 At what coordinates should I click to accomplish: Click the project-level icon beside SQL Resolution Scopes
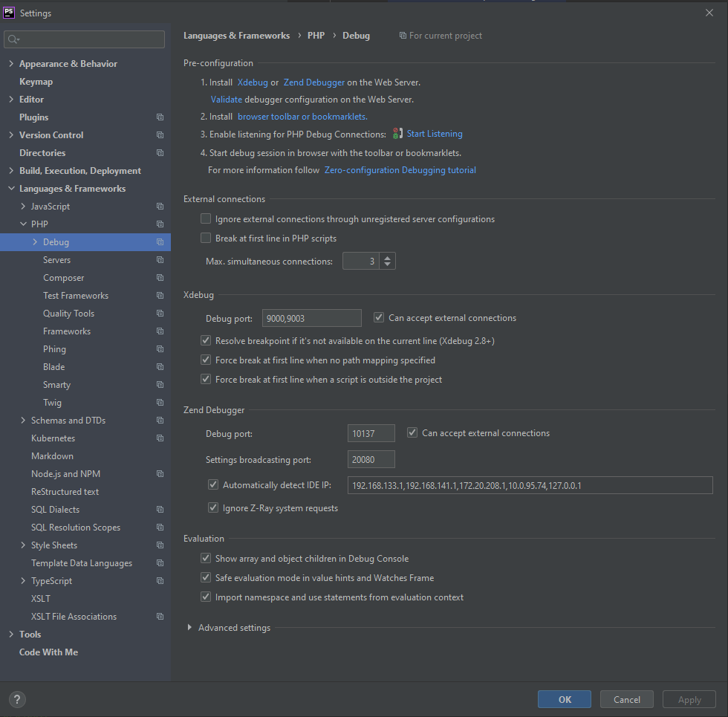click(x=160, y=528)
